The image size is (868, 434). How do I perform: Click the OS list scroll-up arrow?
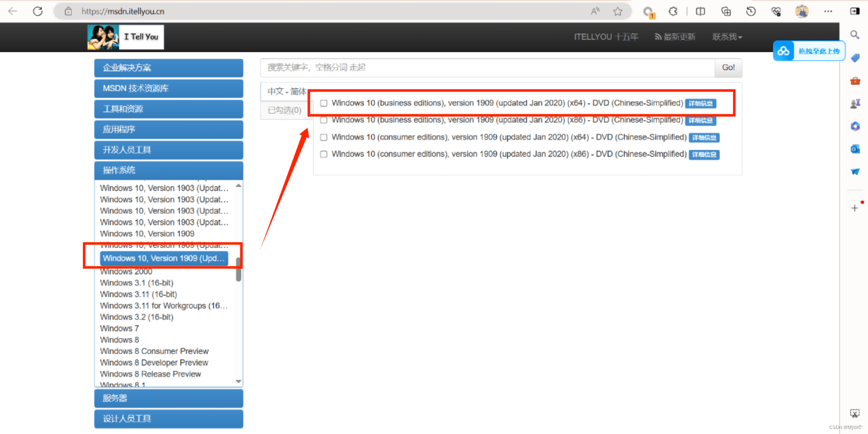tap(238, 186)
